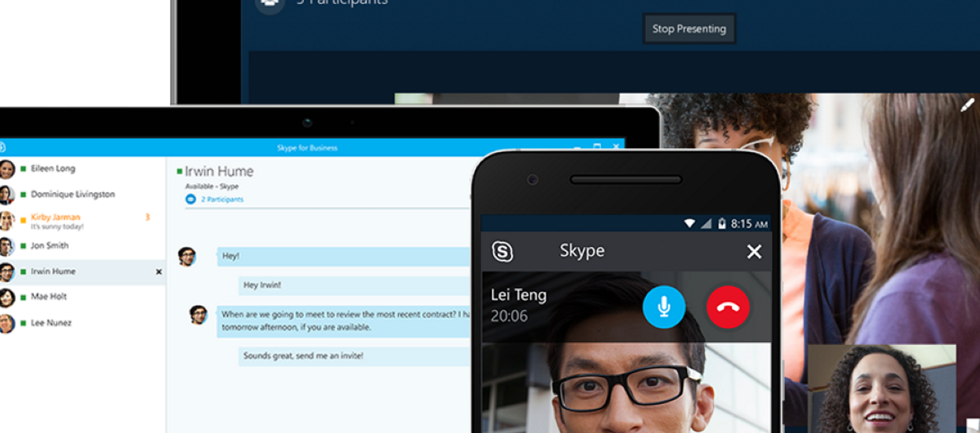Select Eileen Long in contact list
Viewport: 980px width, 433px height.
pos(53,169)
